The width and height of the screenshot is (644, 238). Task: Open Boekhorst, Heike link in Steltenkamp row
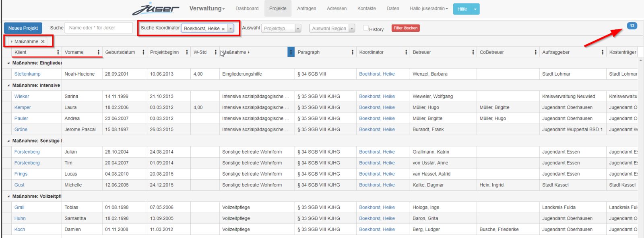coord(377,74)
